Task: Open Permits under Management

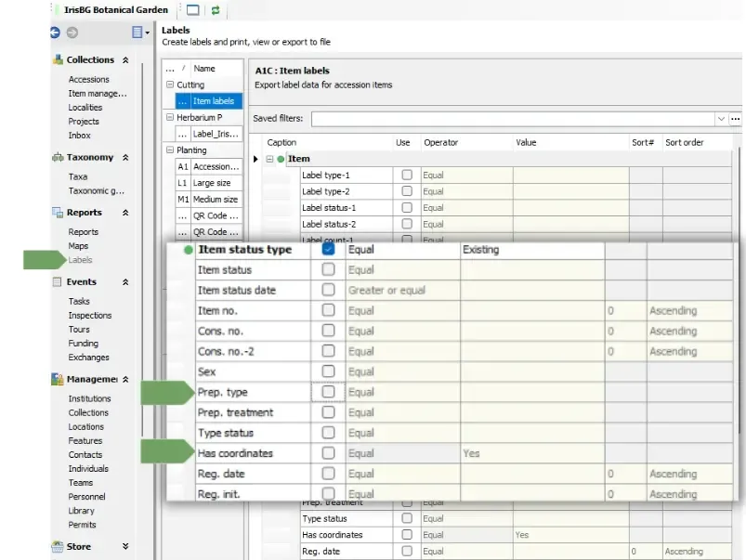Action: pyautogui.click(x=82, y=525)
